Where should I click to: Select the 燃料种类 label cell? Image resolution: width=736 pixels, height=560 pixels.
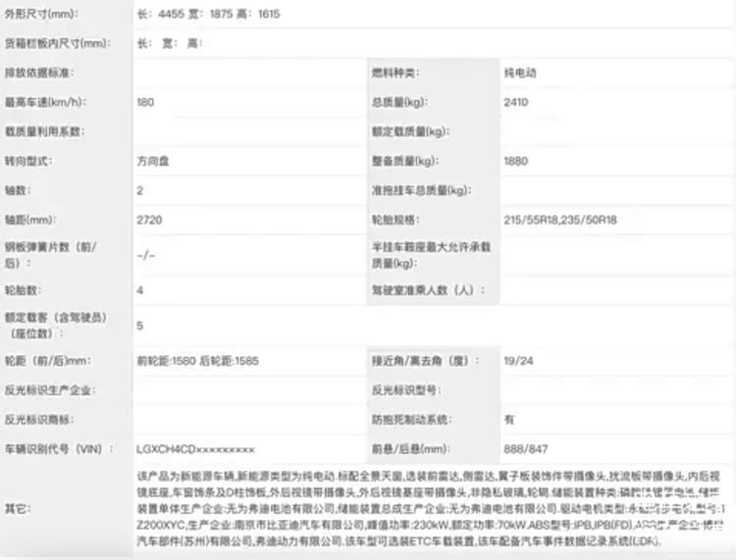pyautogui.click(x=394, y=73)
